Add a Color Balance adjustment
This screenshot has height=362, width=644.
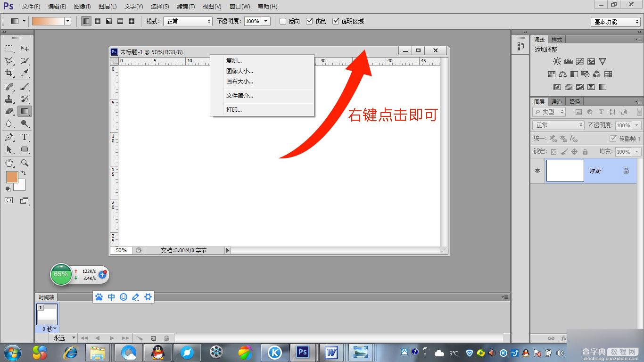(562, 74)
